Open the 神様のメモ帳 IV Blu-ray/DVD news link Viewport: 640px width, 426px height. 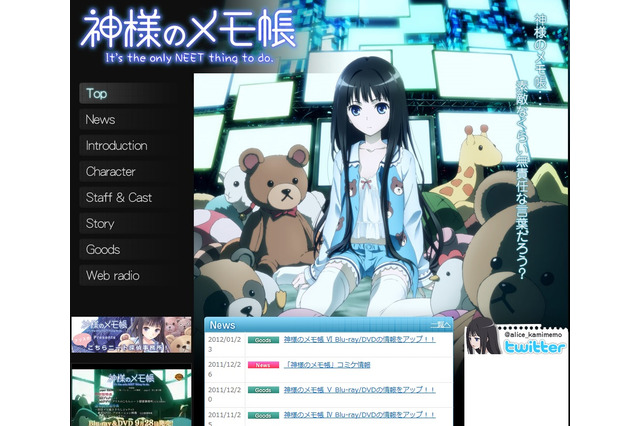360,415
